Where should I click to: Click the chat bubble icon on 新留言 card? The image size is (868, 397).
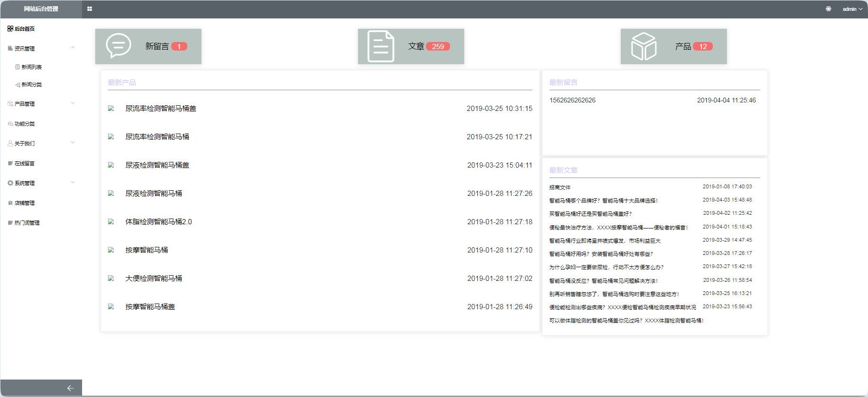point(118,46)
